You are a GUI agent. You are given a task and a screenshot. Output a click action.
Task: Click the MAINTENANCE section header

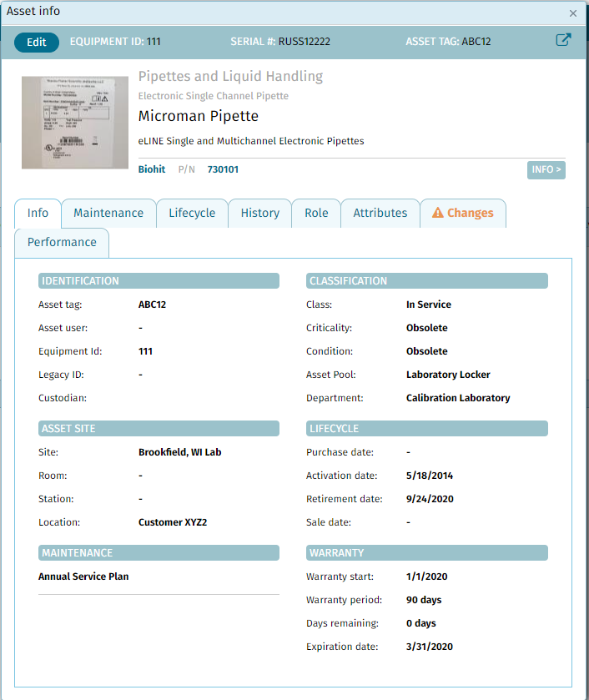tap(159, 552)
